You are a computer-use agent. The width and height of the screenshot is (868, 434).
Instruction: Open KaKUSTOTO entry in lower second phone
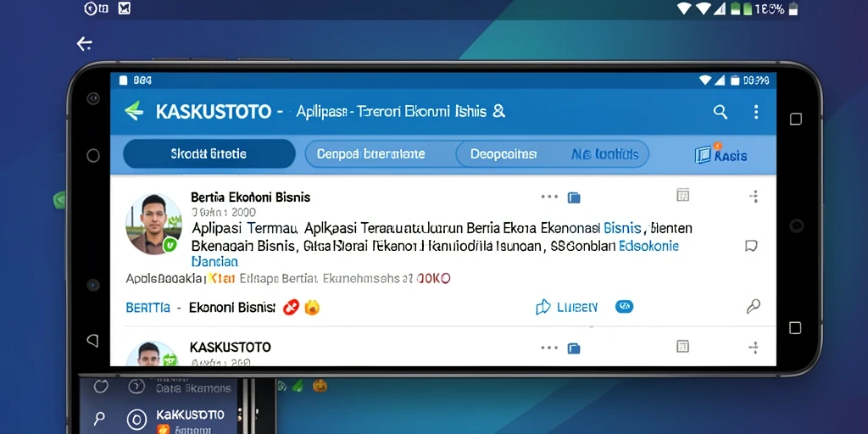[190, 415]
